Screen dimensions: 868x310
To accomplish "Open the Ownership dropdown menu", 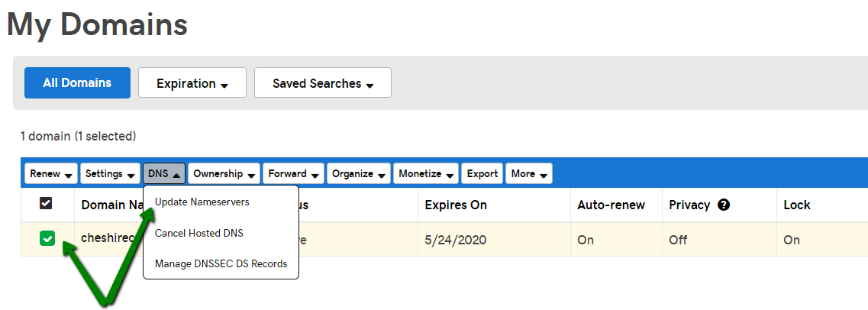I will click(224, 174).
